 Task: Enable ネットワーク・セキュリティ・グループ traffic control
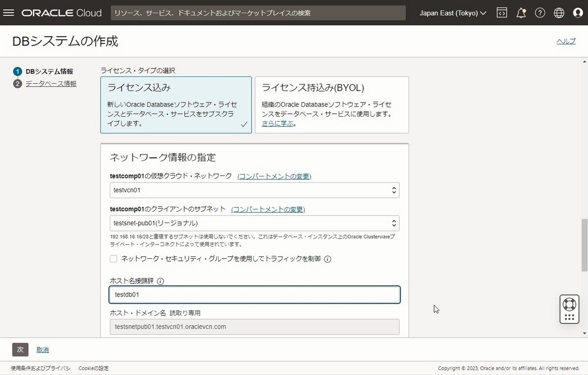click(x=113, y=259)
